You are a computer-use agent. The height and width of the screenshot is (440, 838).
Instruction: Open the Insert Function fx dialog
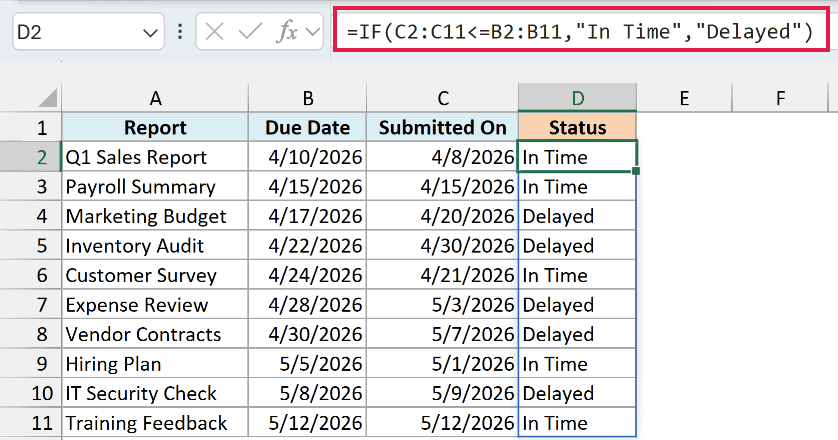click(287, 32)
